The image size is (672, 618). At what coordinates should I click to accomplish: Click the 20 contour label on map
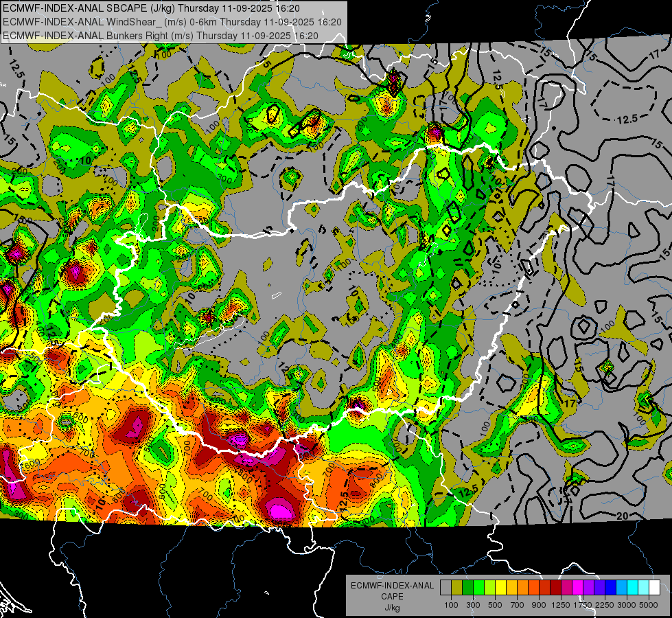[623, 516]
